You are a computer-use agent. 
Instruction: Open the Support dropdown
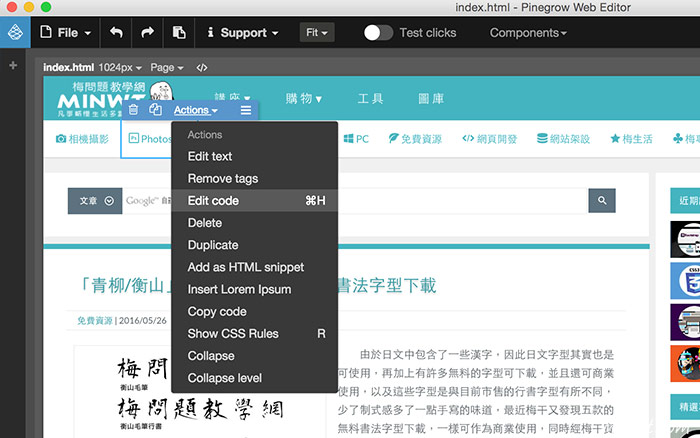click(242, 33)
